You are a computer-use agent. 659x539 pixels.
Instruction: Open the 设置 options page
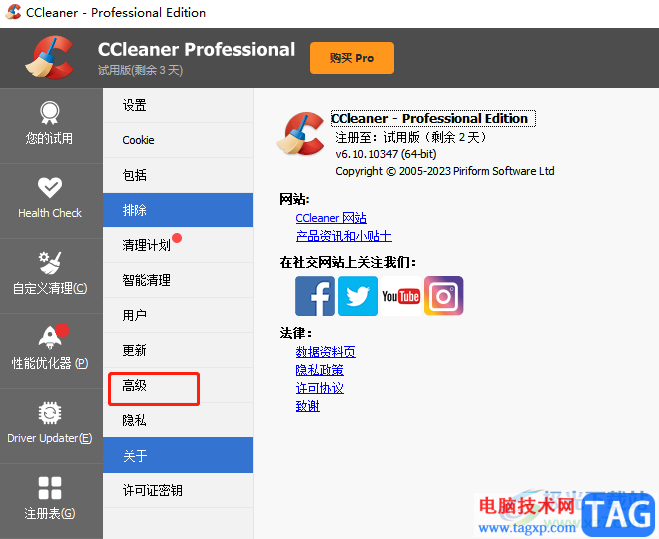coord(178,105)
